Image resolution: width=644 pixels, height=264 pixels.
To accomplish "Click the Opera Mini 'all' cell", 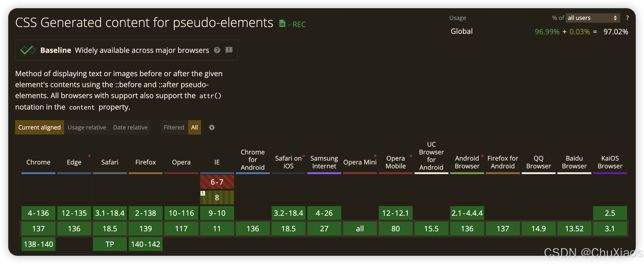I will [360, 229].
